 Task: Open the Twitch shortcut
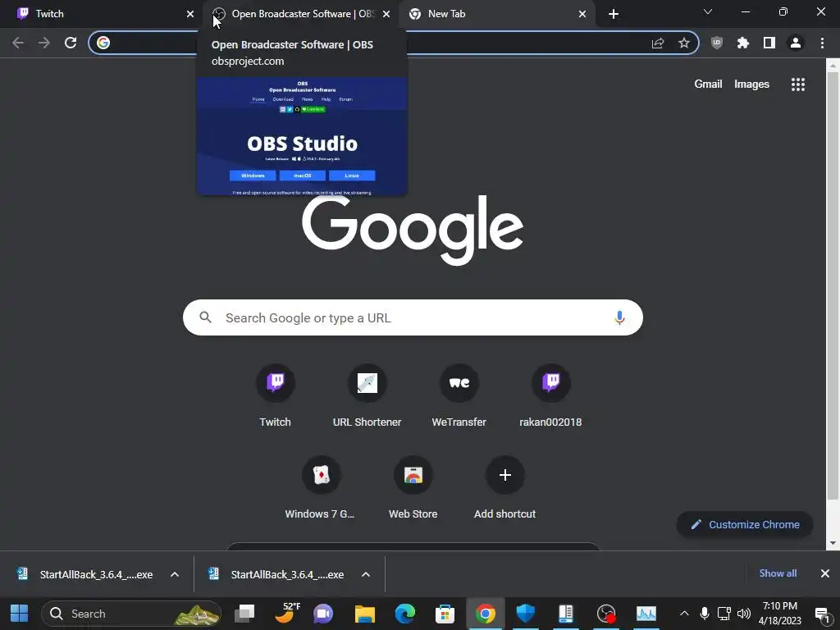click(276, 395)
